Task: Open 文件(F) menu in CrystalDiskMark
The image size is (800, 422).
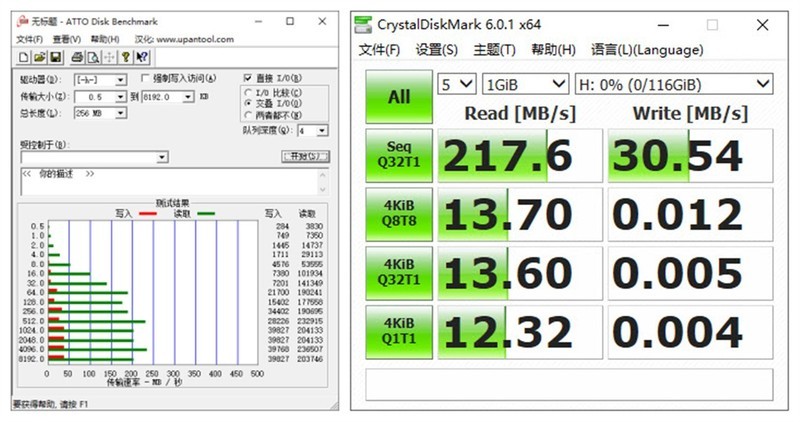Action: coord(379,50)
